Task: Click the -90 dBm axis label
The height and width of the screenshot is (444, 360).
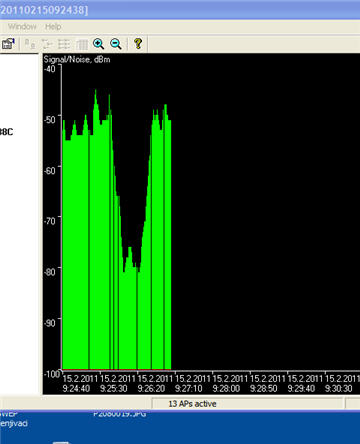Action: click(50, 323)
